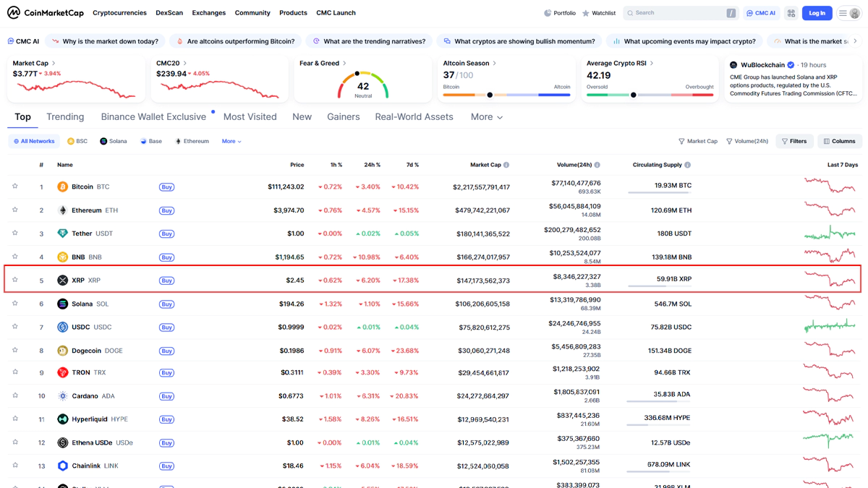Click the Dogecoin coin icon
This screenshot has height=488, width=868.
tap(63, 351)
